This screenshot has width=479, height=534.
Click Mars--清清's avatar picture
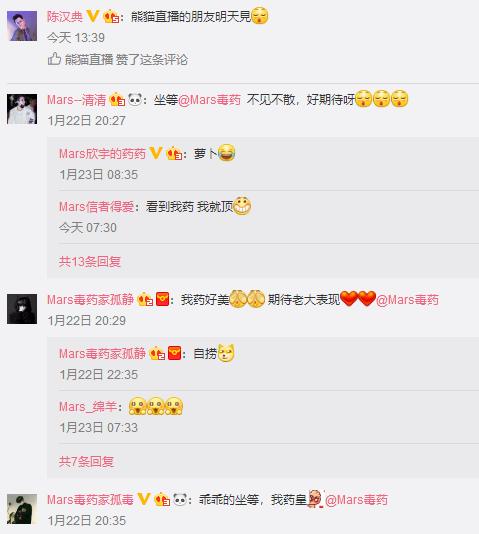22,109
